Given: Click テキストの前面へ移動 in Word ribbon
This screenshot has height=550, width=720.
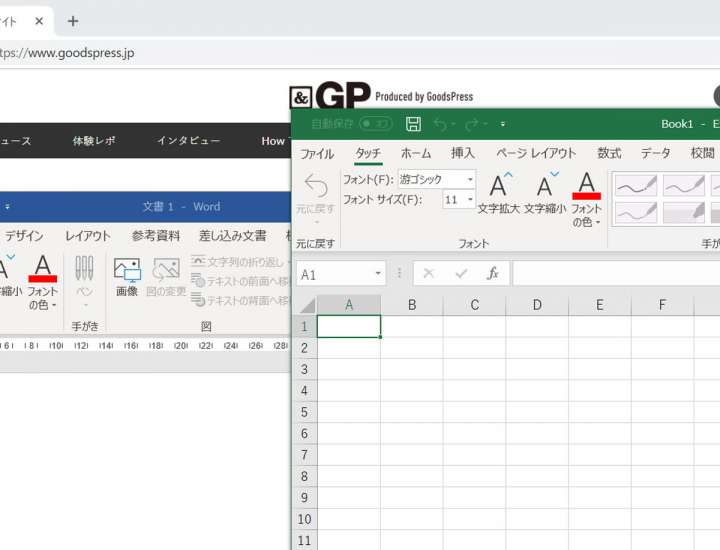Looking at the screenshot, I should click(x=241, y=281).
